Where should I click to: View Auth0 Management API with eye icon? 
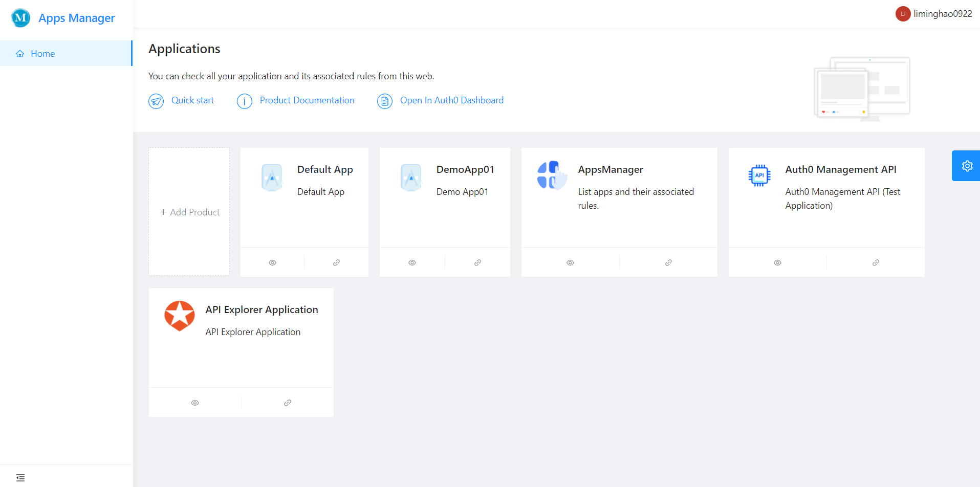coord(778,262)
